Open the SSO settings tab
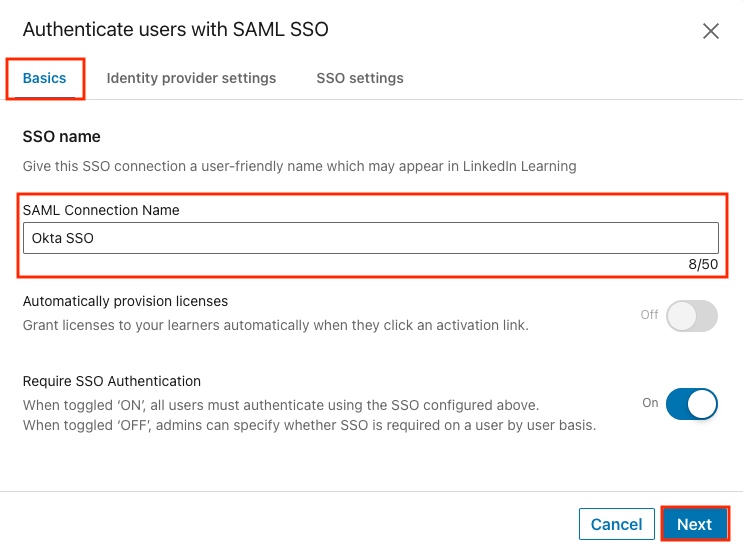 pos(360,78)
